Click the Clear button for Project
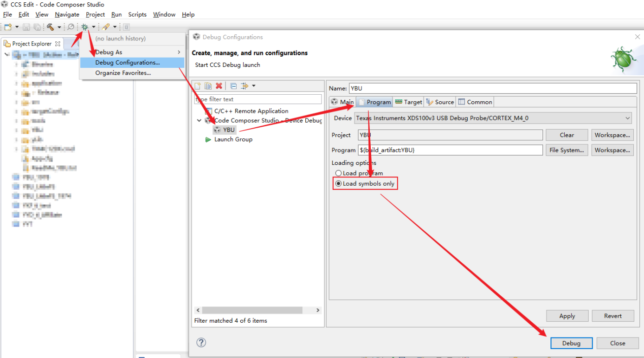644x358 pixels. [x=567, y=135]
